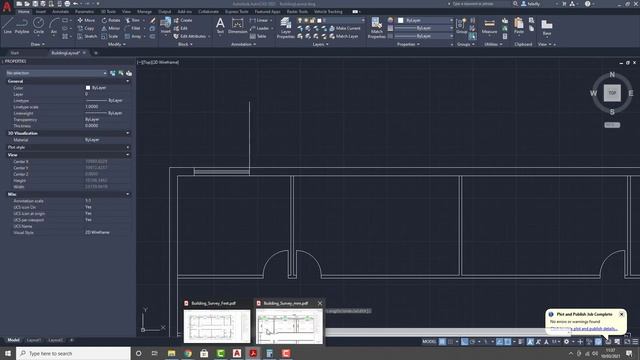Expand the Block panel dropdown

click(185, 44)
